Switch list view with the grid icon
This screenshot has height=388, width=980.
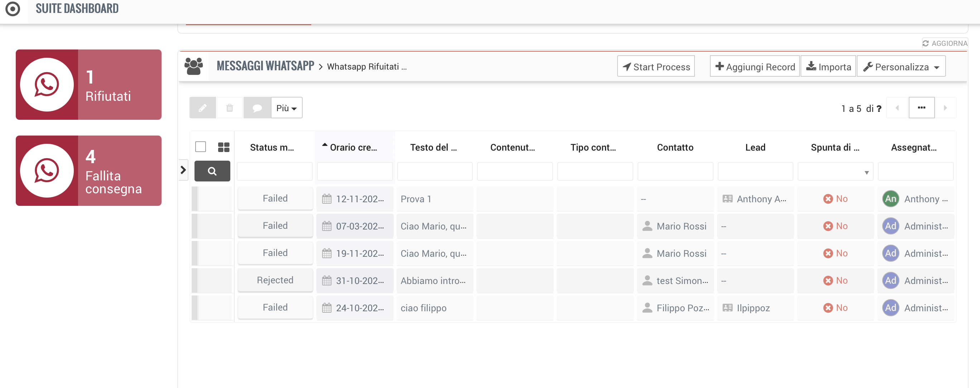point(224,147)
